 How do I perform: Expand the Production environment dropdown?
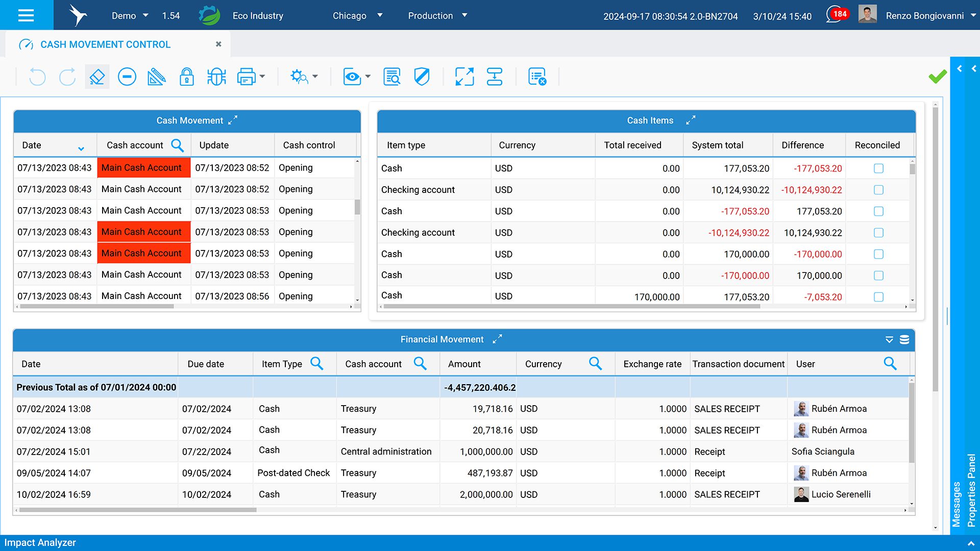[x=464, y=15]
